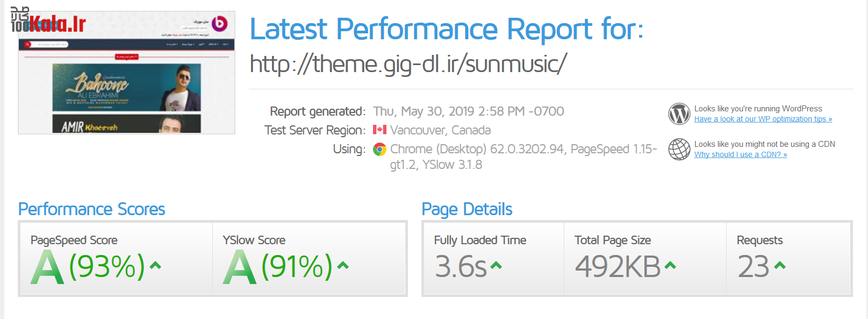Click the green arrow beside PageSpeed score
This screenshot has width=868, height=319.
[x=155, y=265]
